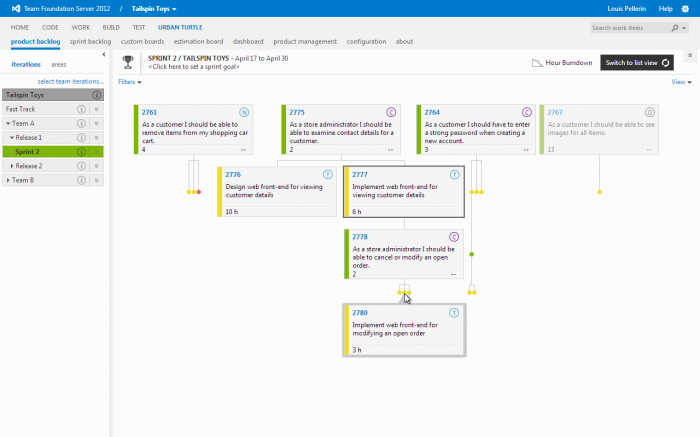Switch to dashboard tab
Image resolution: width=700 pixels, height=437 pixels.
248,42
